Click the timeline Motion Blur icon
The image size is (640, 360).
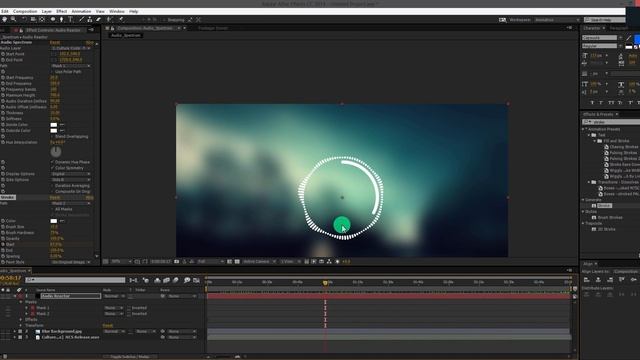coord(176,280)
